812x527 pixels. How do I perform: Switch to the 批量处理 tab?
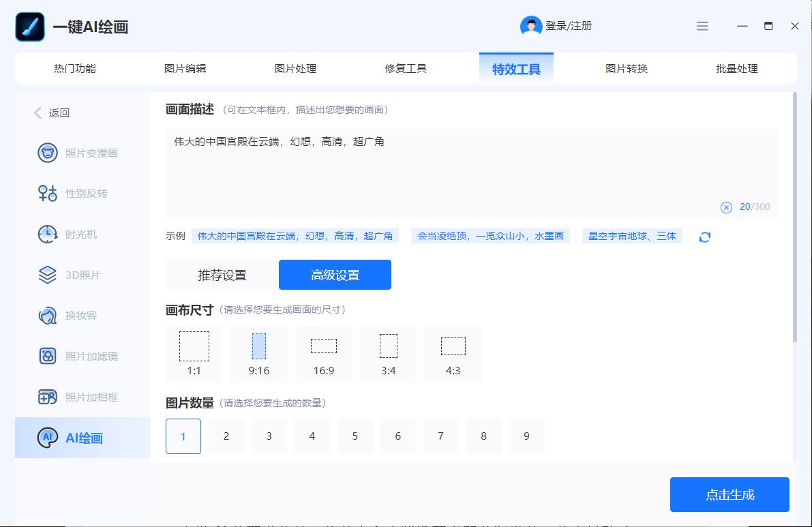click(x=737, y=68)
